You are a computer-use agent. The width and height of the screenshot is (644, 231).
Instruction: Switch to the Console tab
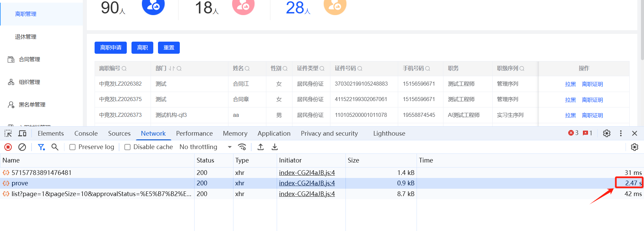tap(86, 134)
